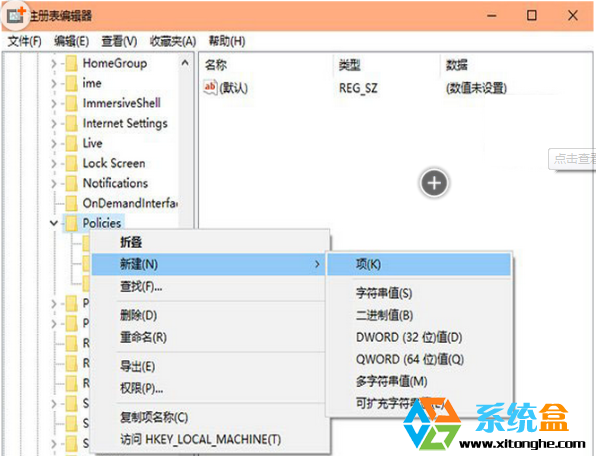Viewport: 596px width, 456px height.
Task: Open the 文件(F) menu
Action: click(x=25, y=41)
